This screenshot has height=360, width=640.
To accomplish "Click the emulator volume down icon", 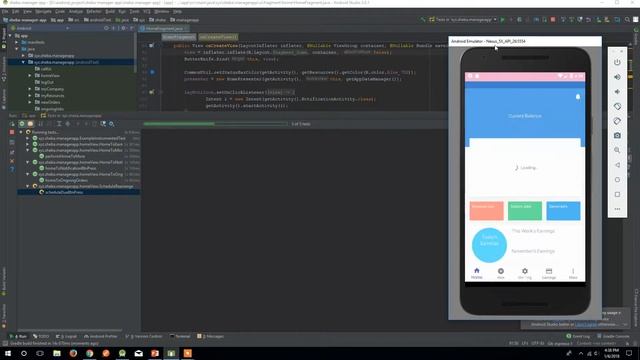I will click(617, 91).
